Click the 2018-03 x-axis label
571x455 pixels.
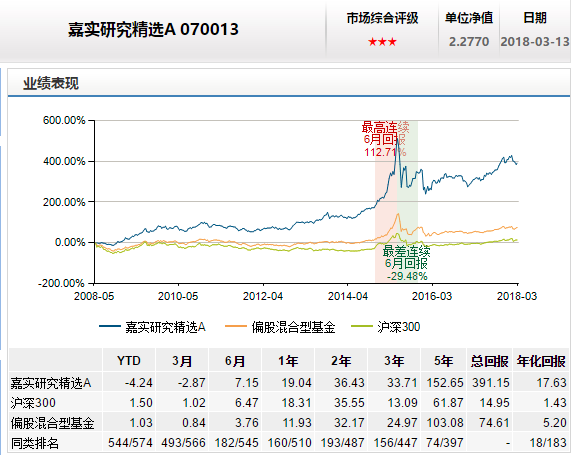click(517, 296)
